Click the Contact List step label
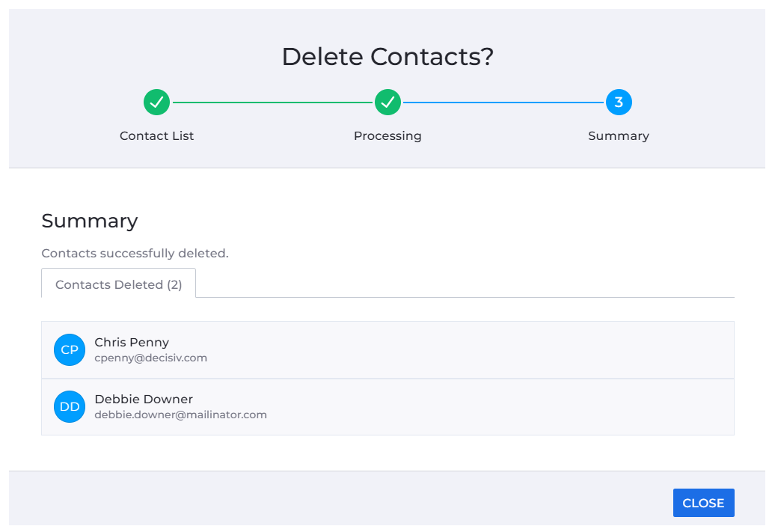The height and width of the screenshot is (532, 772). [x=156, y=136]
